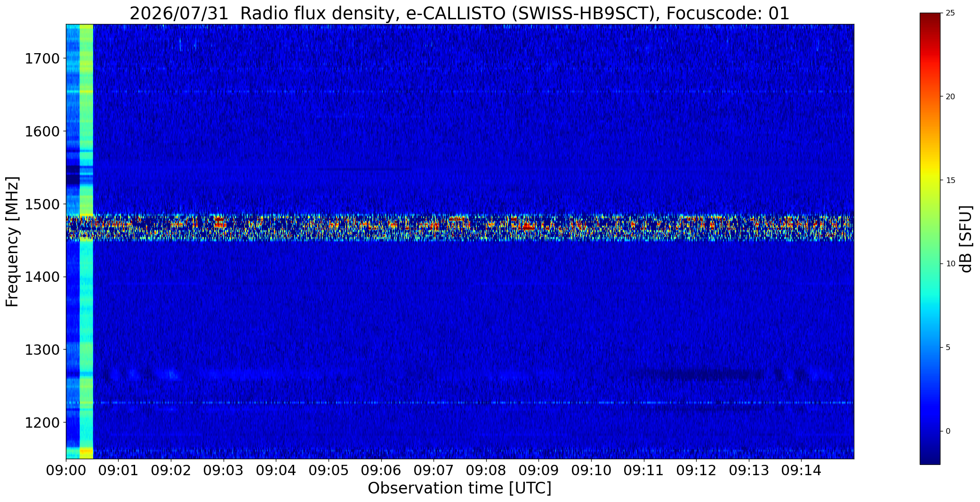Select the 09:00 time axis label

pyautogui.click(x=66, y=470)
